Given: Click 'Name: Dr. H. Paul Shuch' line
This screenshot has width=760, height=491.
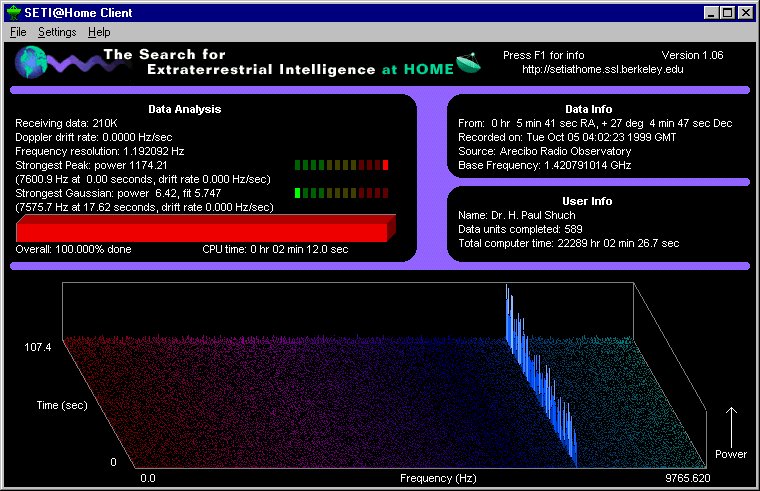Looking at the screenshot, I should pyautogui.click(x=517, y=215).
